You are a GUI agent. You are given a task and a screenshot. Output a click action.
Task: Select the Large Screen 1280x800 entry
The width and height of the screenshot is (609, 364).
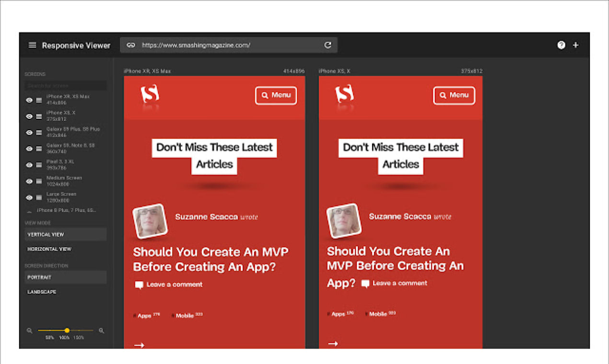61,197
